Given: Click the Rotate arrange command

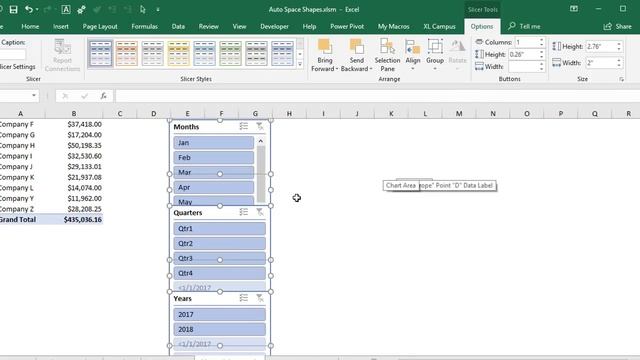Looking at the screenshot, I should pos(457,52).
